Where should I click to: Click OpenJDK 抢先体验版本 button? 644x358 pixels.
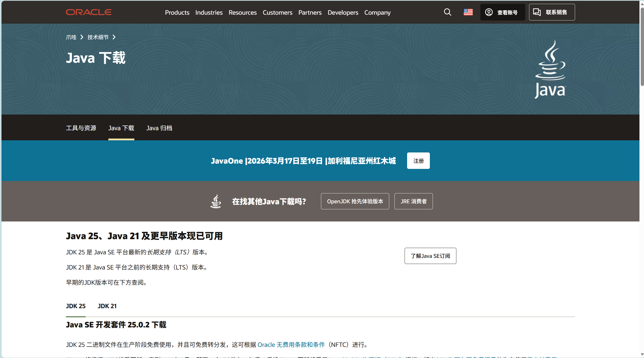[355, 201]
